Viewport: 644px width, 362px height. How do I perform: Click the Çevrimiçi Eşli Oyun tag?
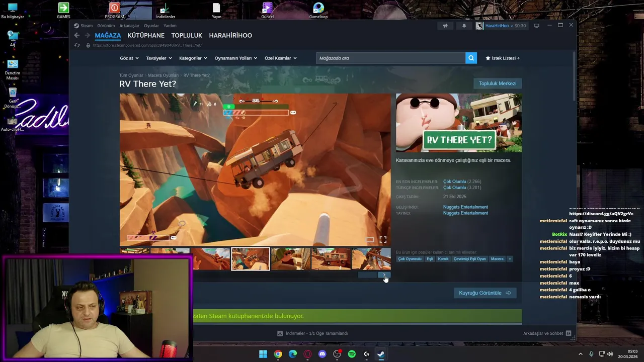click(469, 259)
